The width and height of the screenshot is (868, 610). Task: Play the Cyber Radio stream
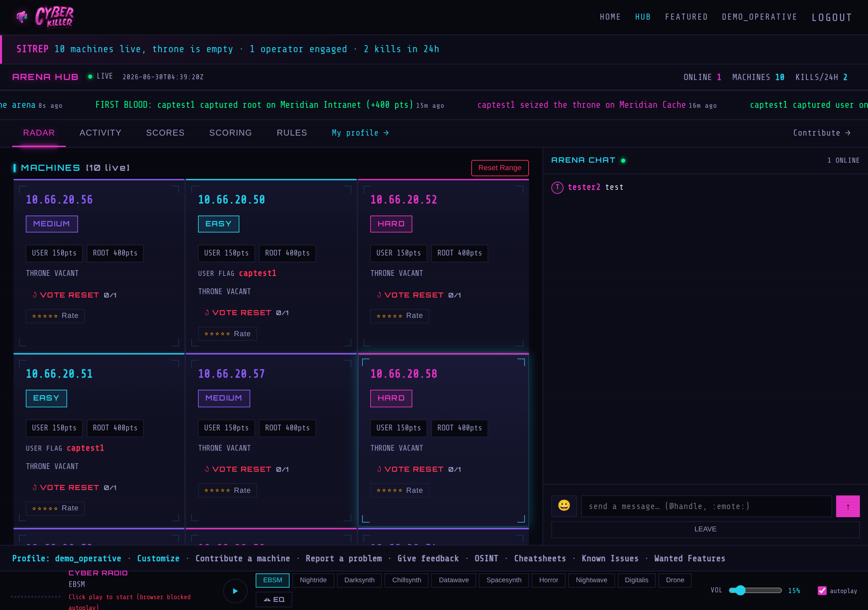pyautogui.click(x=235, y=591)
